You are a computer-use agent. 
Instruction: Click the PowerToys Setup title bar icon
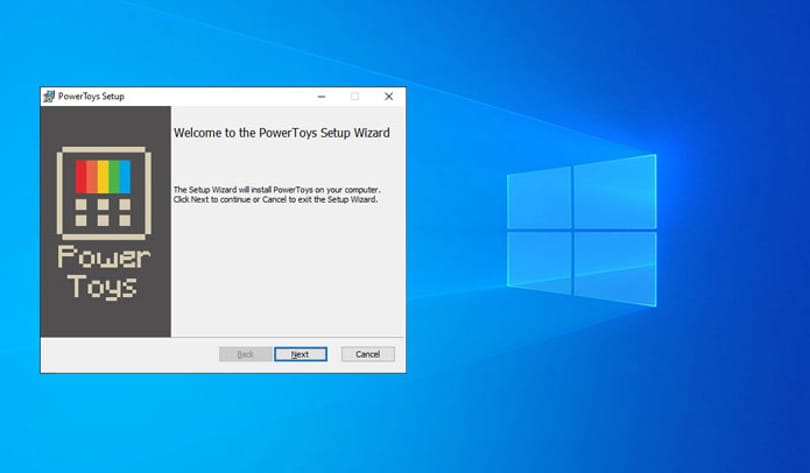coord(49,97)
